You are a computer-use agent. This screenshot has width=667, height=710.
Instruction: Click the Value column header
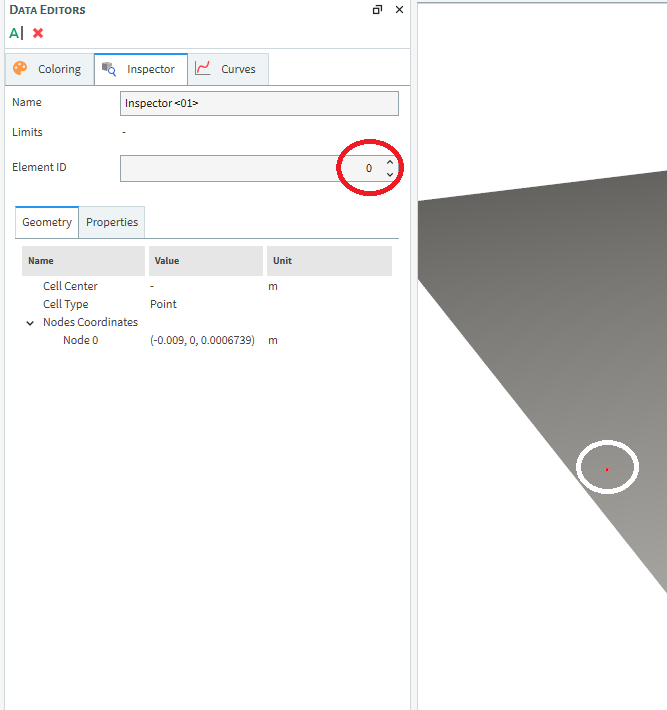pos(206,261)
